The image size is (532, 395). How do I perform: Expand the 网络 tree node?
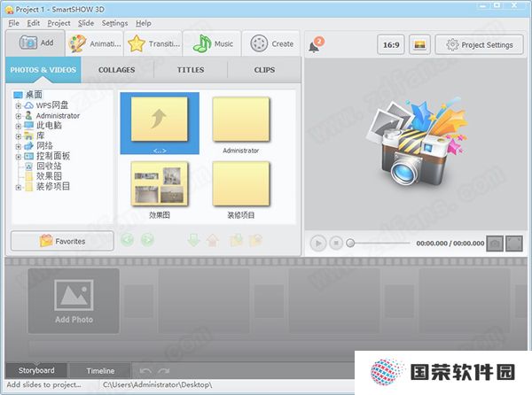tap(19, 147)
